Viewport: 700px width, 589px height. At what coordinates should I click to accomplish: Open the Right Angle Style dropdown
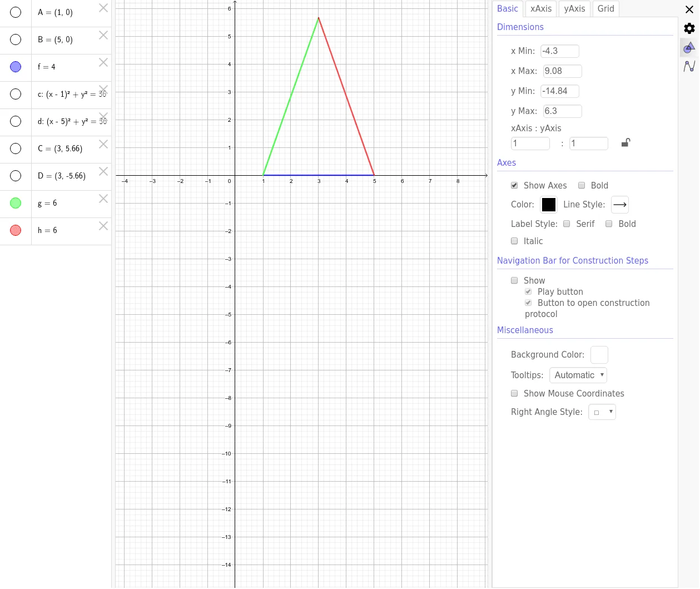[602, 412]
